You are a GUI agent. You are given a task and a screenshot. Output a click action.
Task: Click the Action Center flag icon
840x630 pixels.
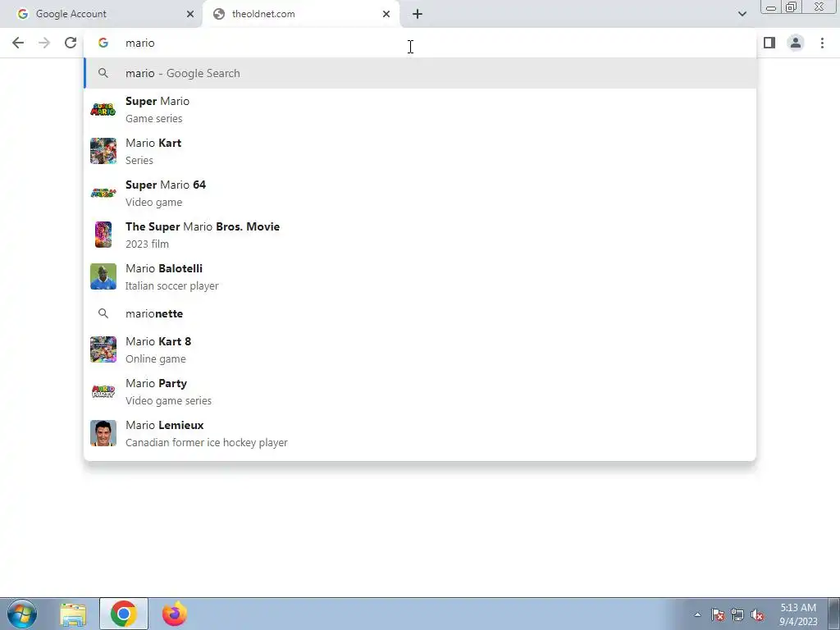pos(718,614)
